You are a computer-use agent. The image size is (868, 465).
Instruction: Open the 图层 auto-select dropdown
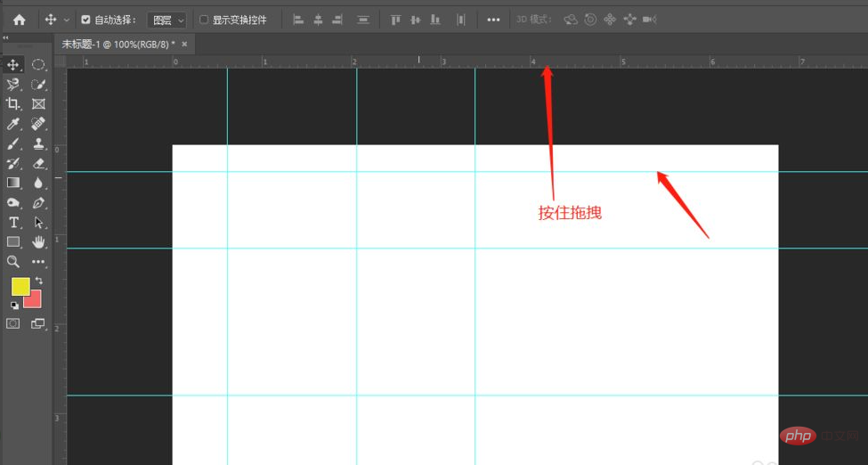[166, 20]
